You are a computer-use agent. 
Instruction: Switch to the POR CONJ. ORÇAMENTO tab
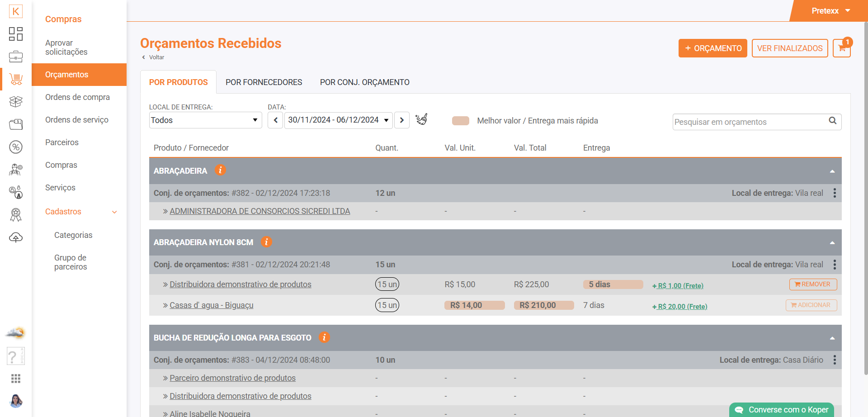point(364,82)
